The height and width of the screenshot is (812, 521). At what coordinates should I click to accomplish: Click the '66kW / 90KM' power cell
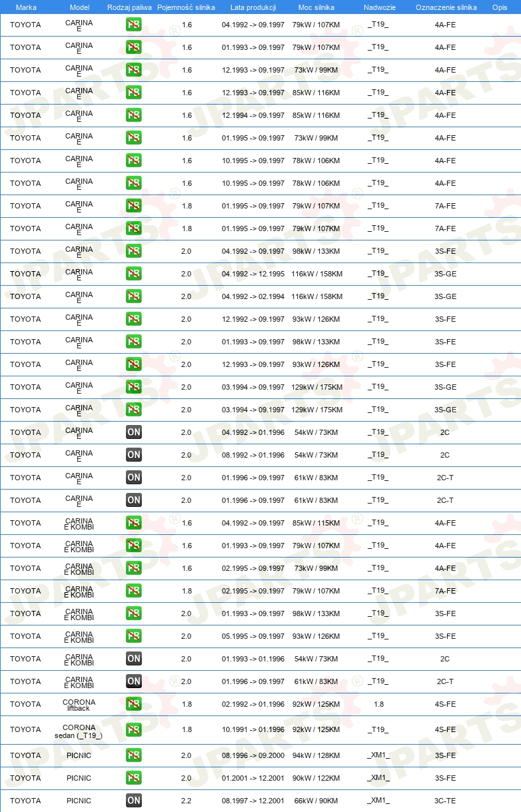point(316,801)
